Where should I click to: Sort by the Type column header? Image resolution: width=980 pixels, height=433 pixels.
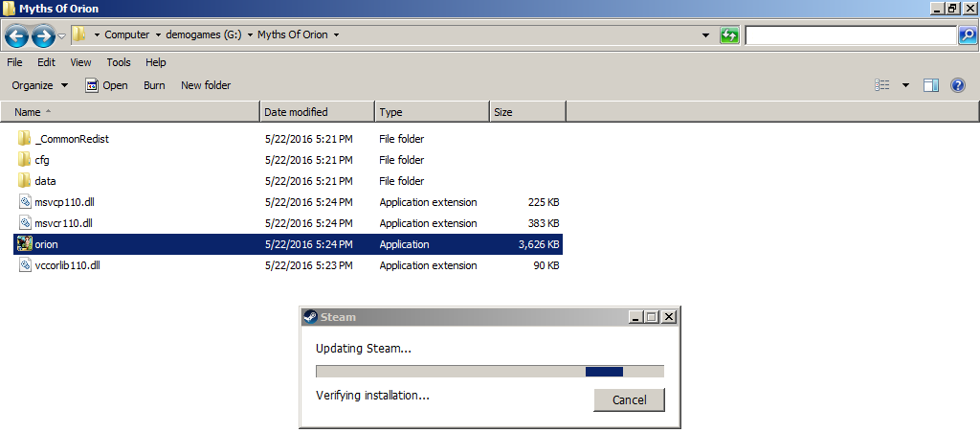coord(432,112)
